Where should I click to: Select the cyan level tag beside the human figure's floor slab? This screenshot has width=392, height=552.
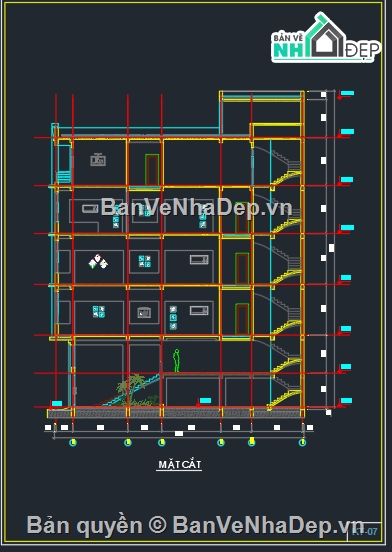[x=346, y=366]
